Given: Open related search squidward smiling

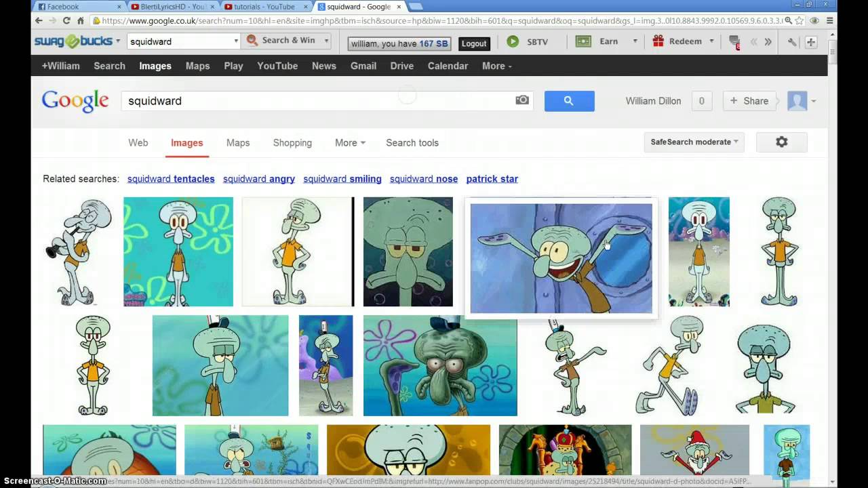Looking at the screenshot, I should coord(342,179).
